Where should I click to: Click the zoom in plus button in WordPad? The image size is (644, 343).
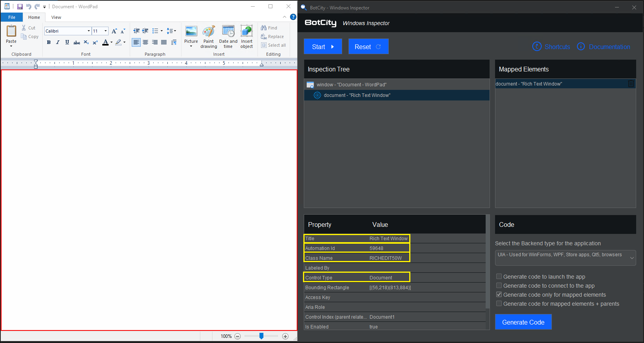(x=285, y=336)
